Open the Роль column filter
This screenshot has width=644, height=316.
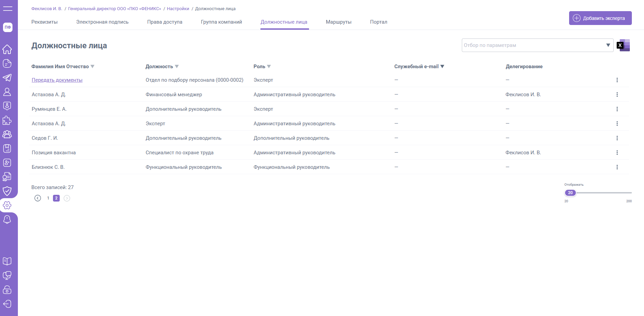pos(269,67)
